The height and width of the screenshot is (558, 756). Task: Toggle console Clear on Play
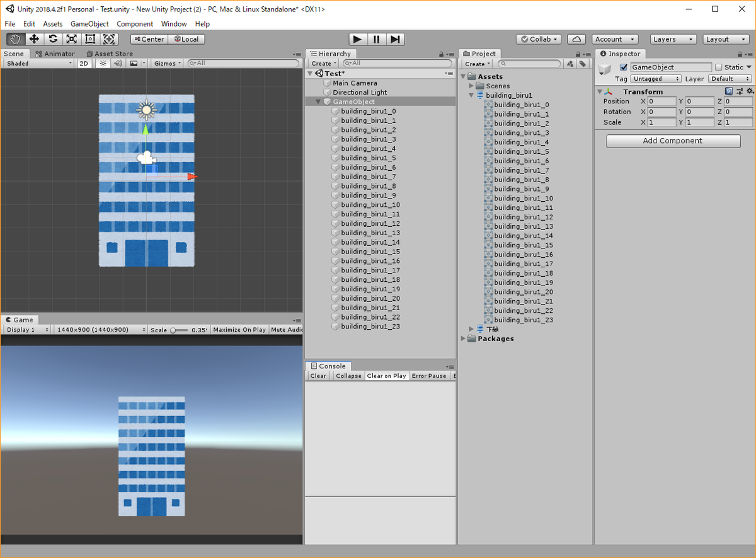click(x=386, y=376)
